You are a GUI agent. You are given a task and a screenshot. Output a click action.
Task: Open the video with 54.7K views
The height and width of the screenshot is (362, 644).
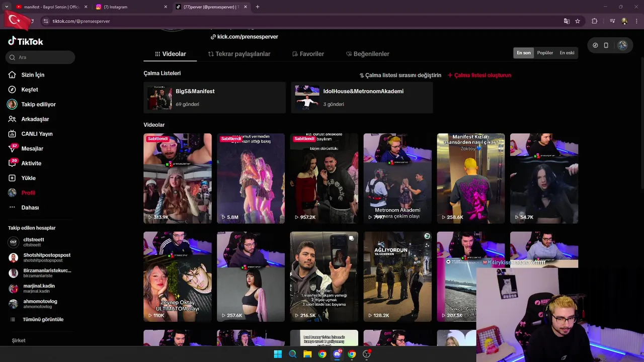tap(544, 178)
